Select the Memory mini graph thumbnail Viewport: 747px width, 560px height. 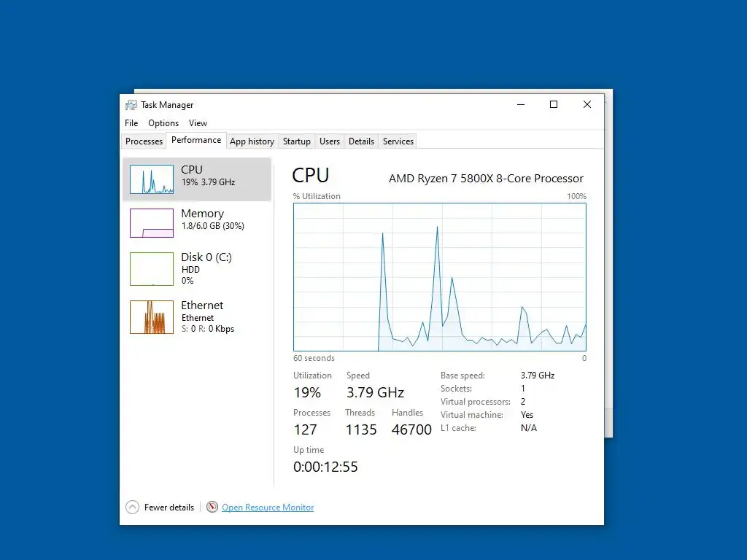[x=152, y=223]
